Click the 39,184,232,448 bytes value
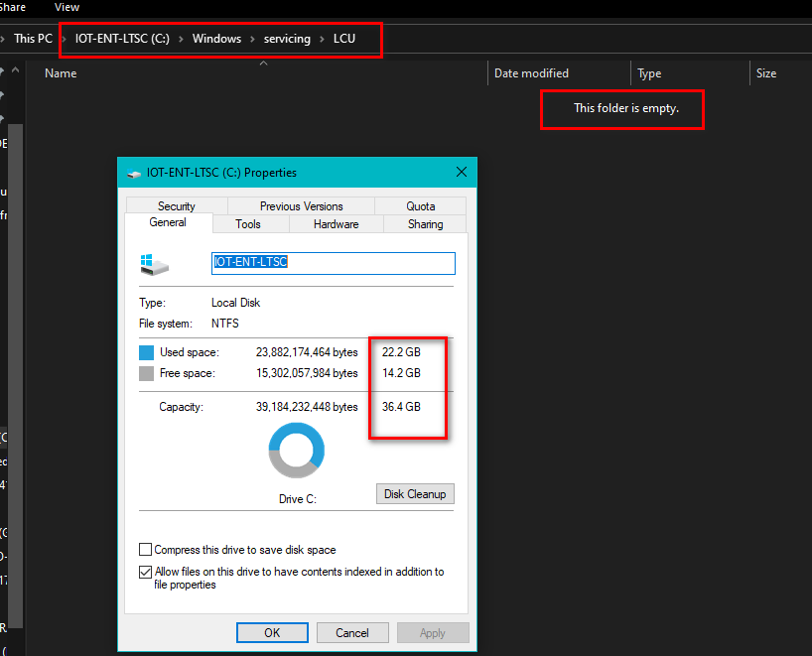Screen dimensions: 812x656 (307, 407)
